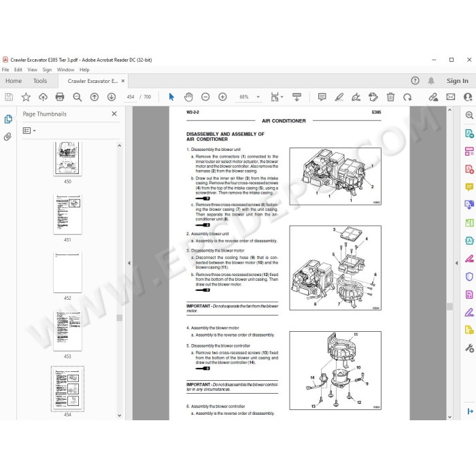Select page 453 thumbnail

(x=68, y=331)
